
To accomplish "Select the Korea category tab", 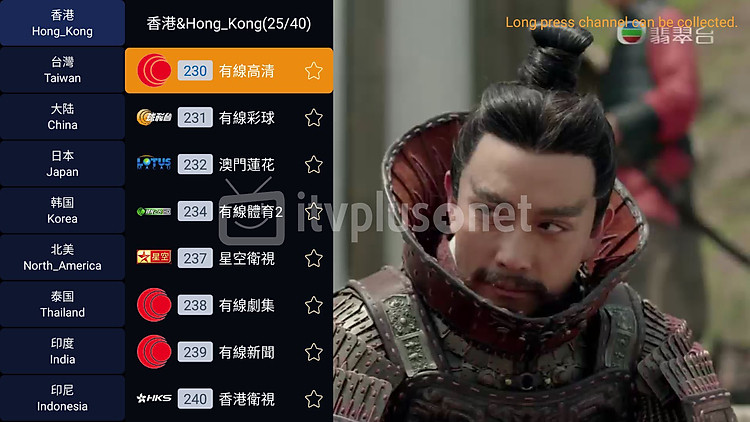I will click(x=62, y=211).
